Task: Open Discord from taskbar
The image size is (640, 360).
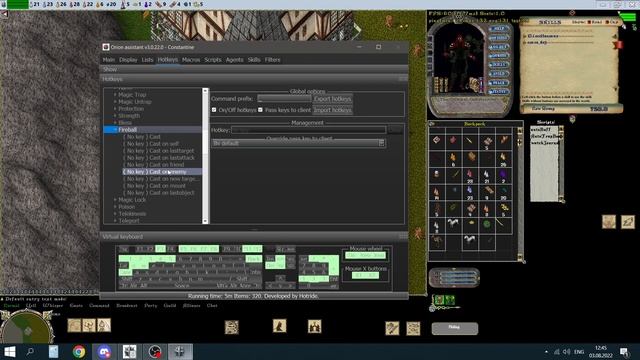Action: (104, 351)
